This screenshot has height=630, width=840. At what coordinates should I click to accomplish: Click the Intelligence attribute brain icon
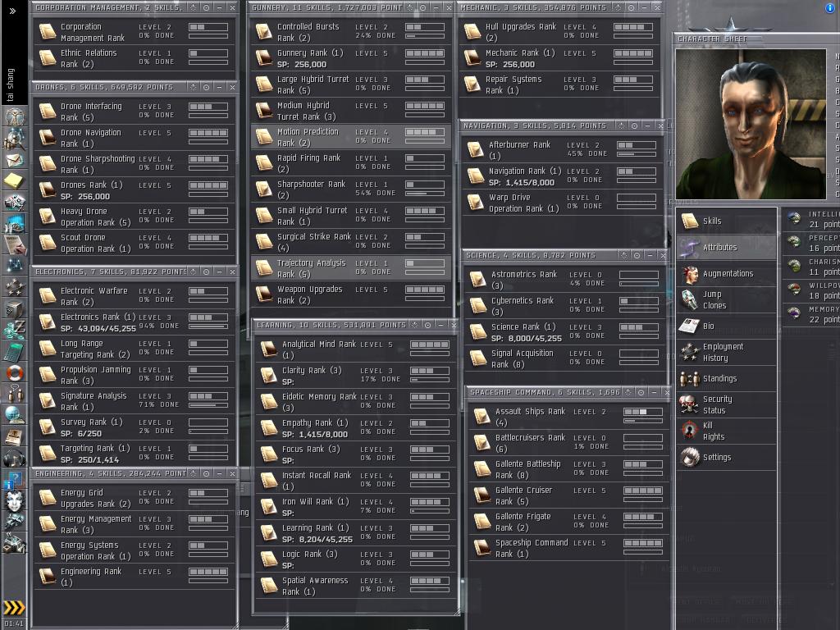click(x=794, y=218)
